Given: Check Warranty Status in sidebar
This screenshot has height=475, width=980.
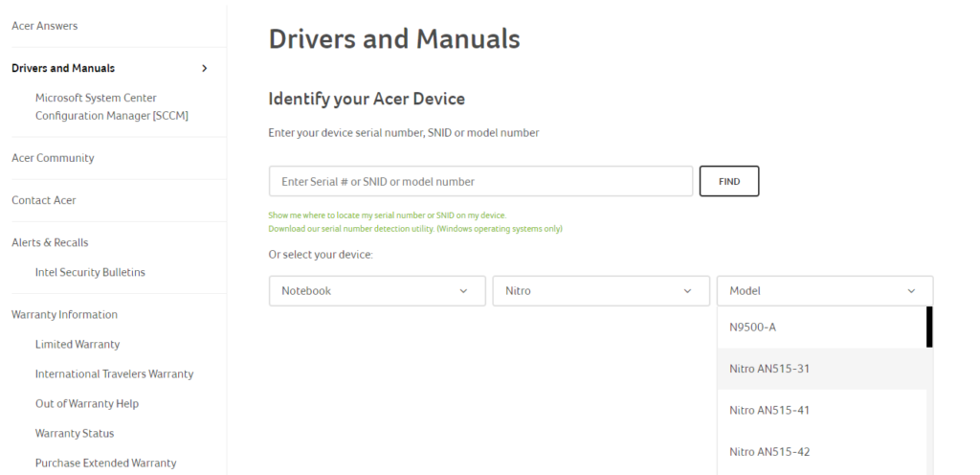Looking at the screenshot, I should 75,433.
